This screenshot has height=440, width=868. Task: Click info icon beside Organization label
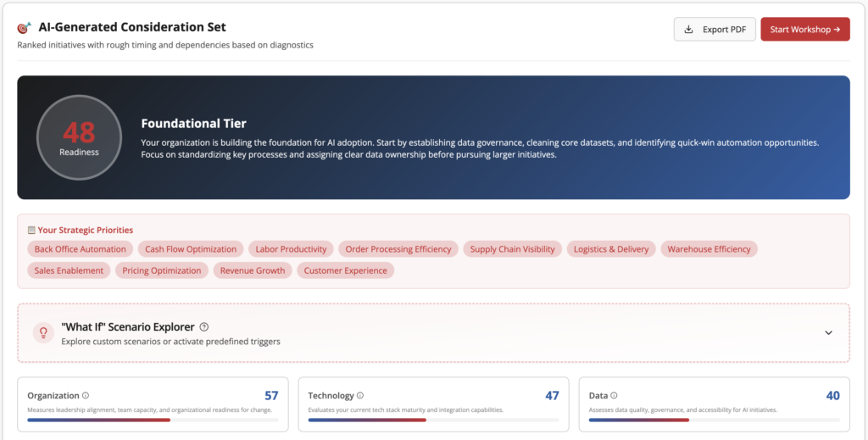click(x=86, y=395)
